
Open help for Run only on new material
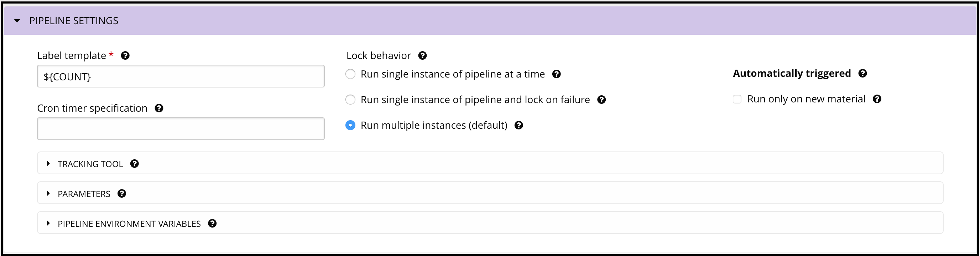pos(877,99)
